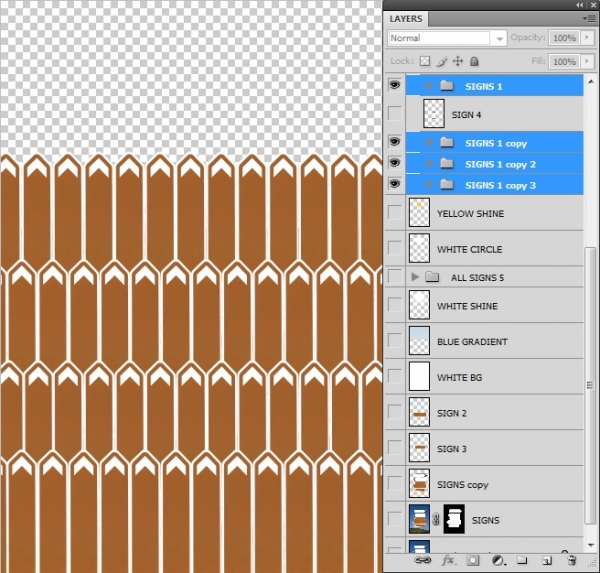Add a layer mask using bottom icon
600x573 pixels.
pyautogui.click(x=473, y=561)
